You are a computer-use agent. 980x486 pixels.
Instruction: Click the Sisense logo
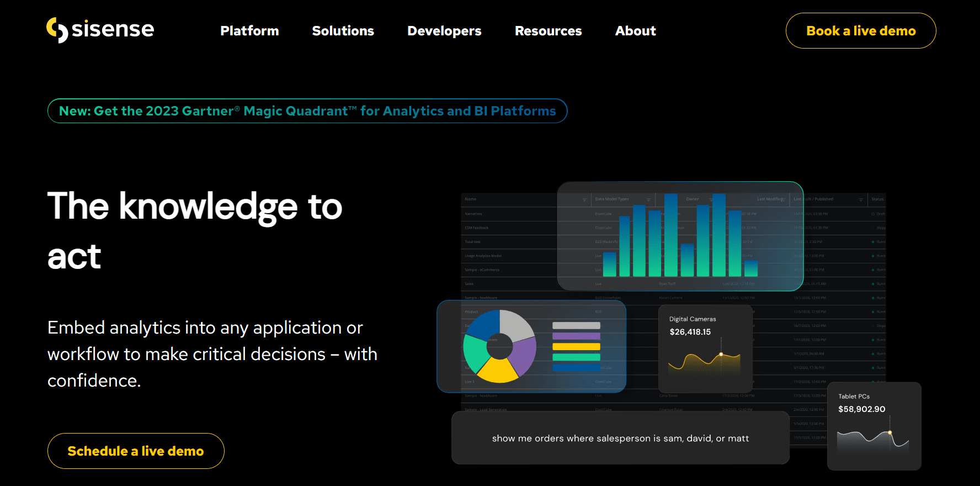coord(100,30)
